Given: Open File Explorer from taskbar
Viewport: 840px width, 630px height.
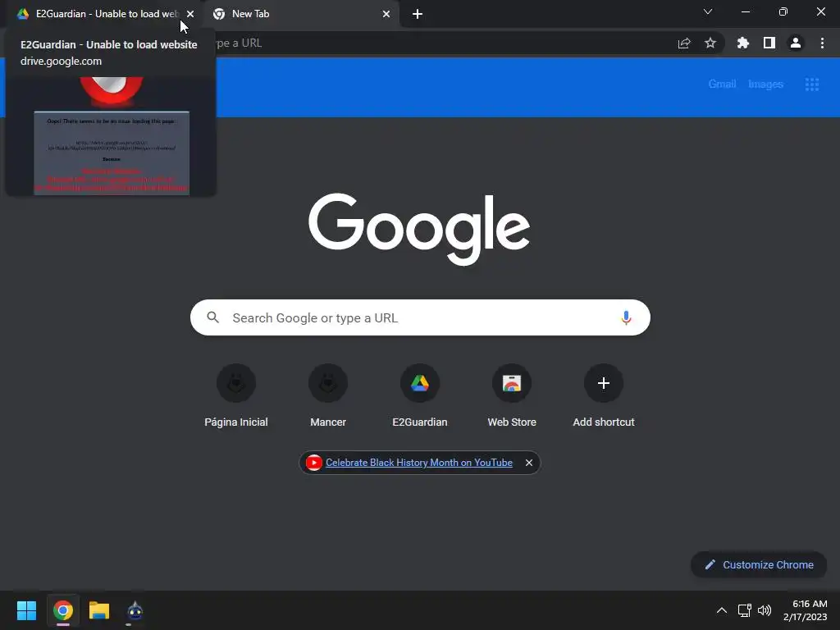Looking at the screenshot, I should (99, 610).
